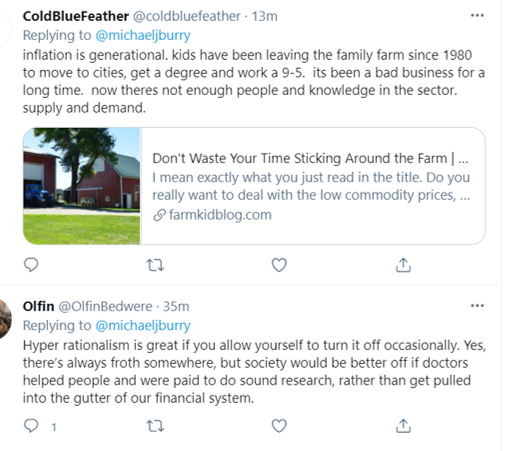Reply to ColdBlueFeather's tweet

[x=31, y=265]
